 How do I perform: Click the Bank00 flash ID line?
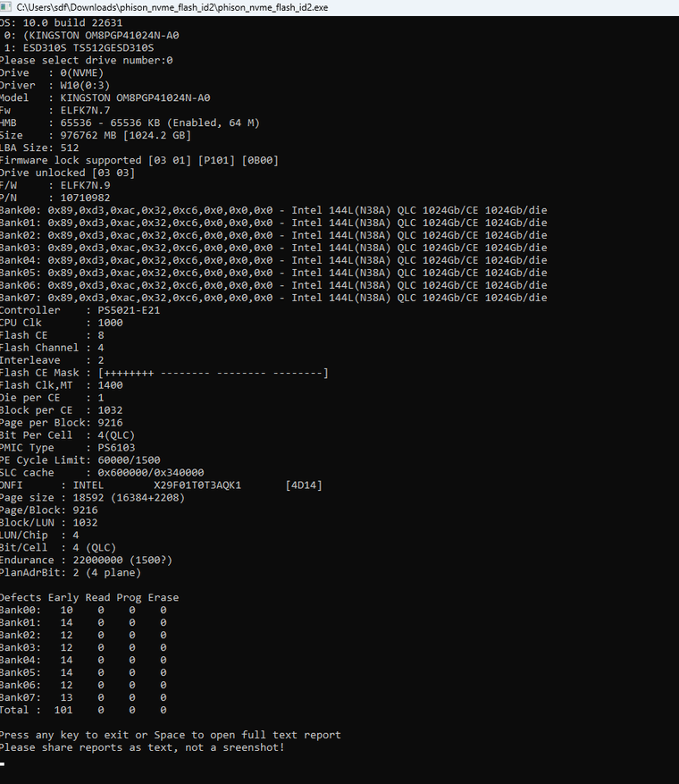pyautogui.click(x=273, y=210)
